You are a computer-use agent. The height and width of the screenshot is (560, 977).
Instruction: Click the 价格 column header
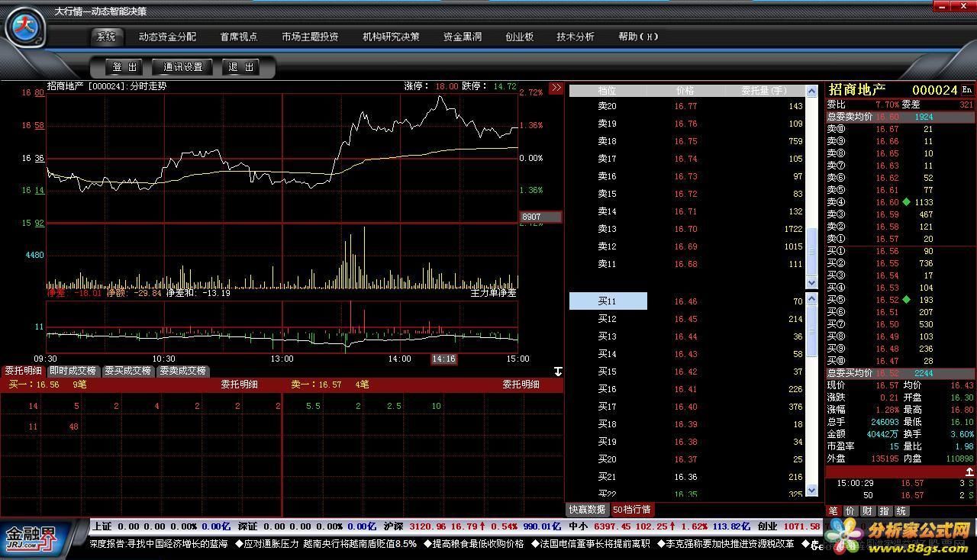pos(685,91)
